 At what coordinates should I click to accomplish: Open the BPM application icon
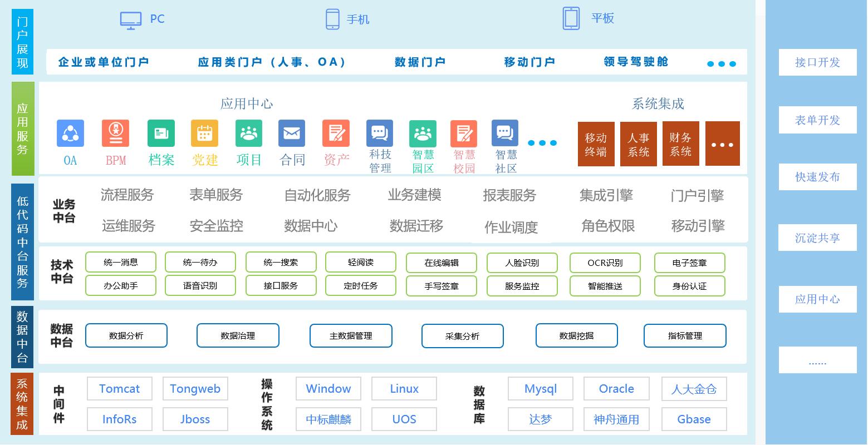[x=116, y=133]
